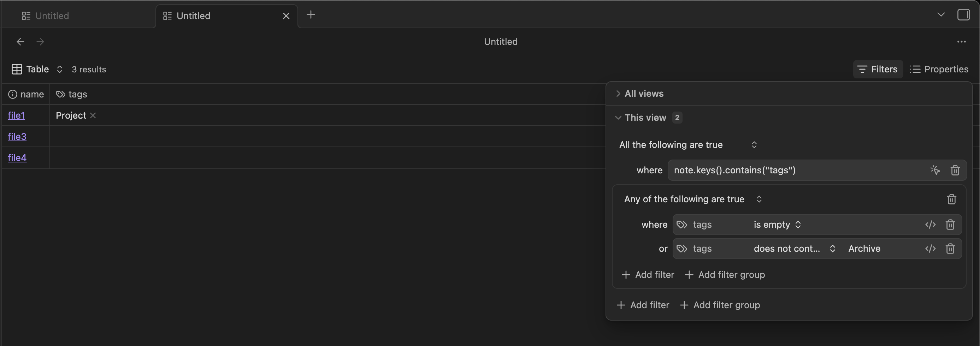Click the empty tags cell for file4

coord(327,158)
